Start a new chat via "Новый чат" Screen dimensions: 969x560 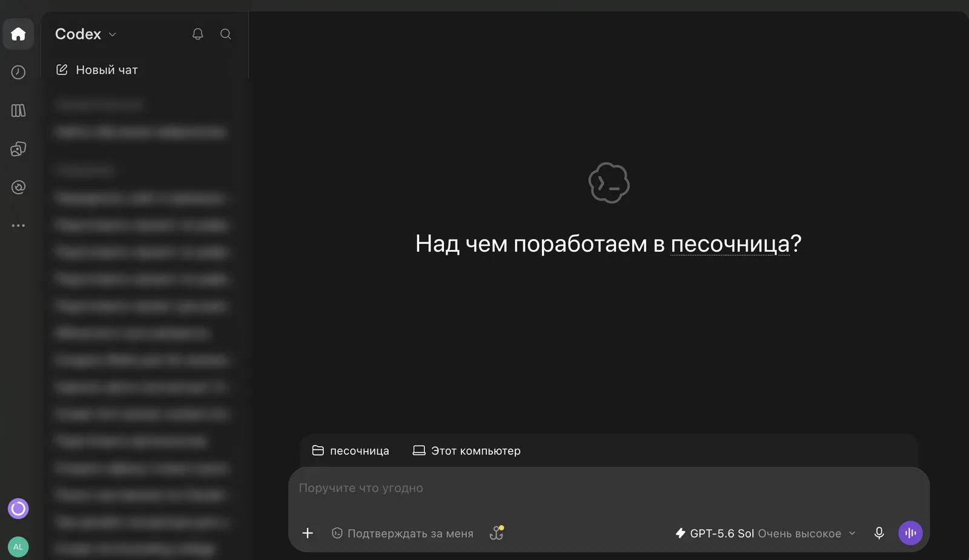[97, 70]
